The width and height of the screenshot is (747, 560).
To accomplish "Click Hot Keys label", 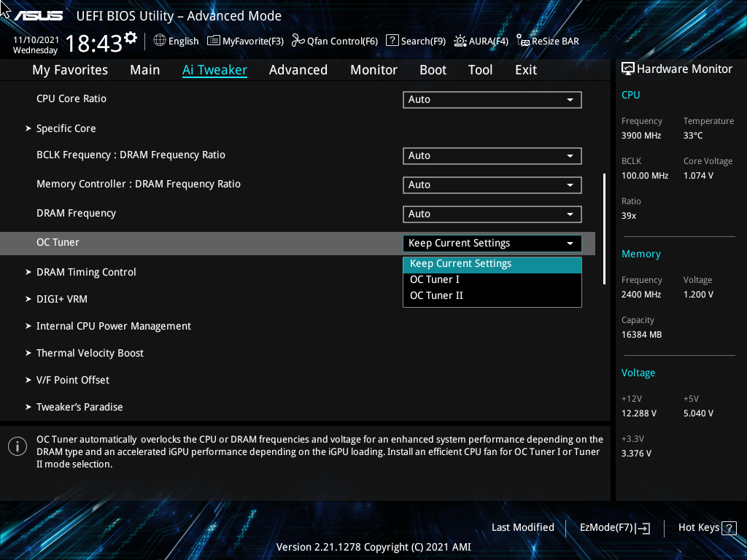I will click(x=698, y=528).
